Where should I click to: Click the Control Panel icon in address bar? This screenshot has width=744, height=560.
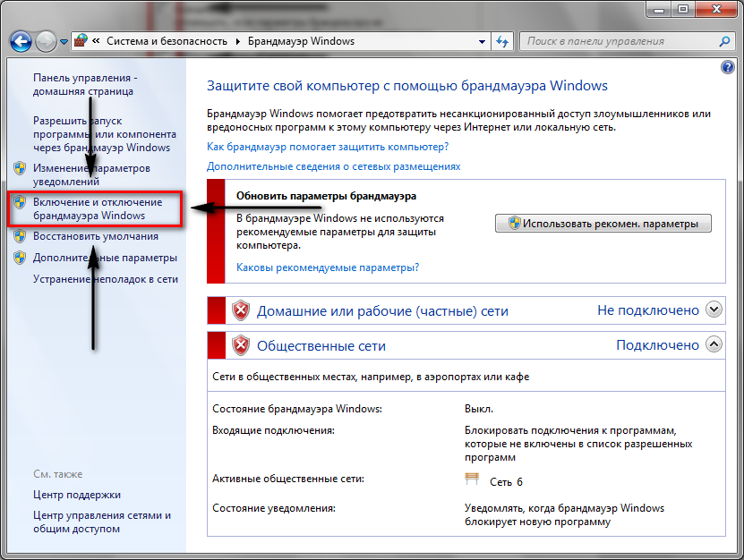(81, 41)
